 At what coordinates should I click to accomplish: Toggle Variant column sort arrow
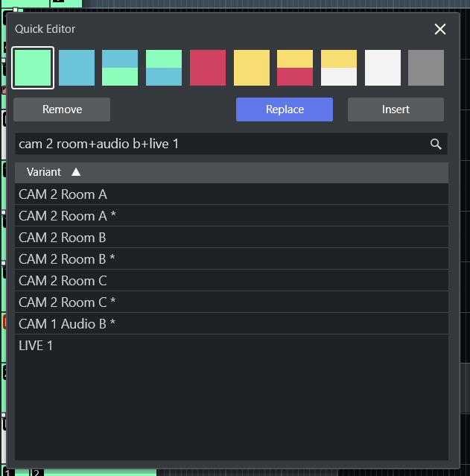click(x=76, y=172)
